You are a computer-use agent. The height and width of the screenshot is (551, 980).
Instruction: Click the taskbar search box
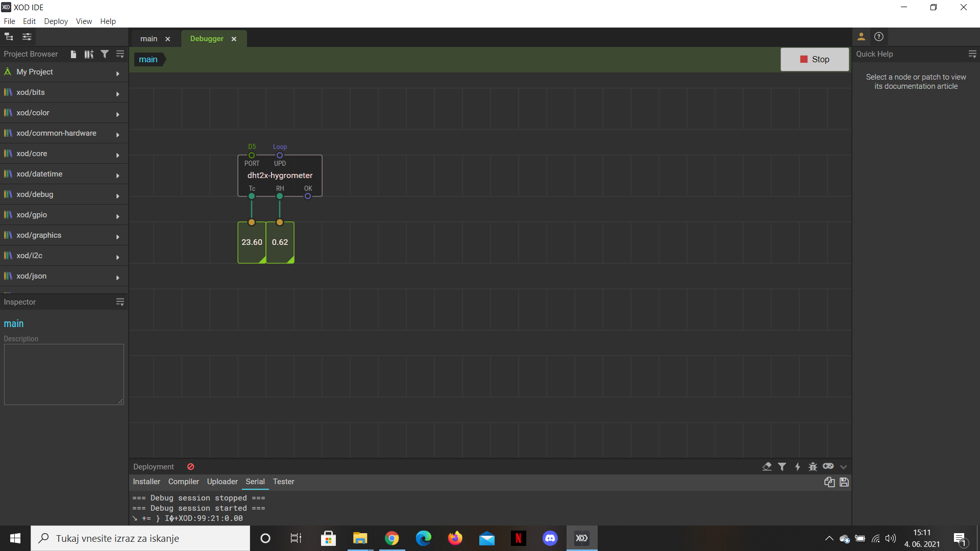point(140,538)
